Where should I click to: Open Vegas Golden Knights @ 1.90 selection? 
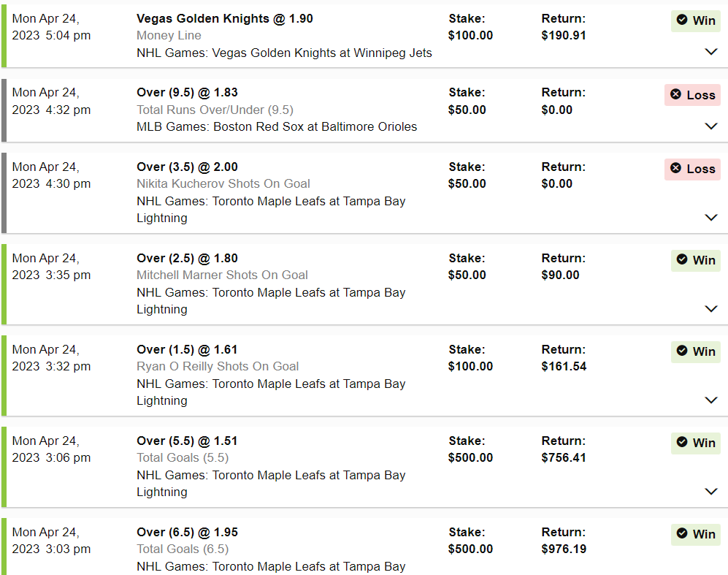tap(224, 18)
